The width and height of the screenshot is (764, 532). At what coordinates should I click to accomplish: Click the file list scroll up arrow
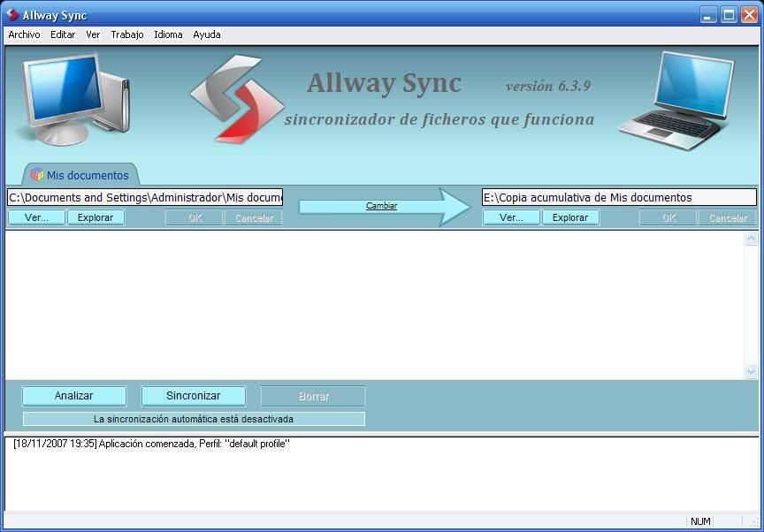(751, 239)
